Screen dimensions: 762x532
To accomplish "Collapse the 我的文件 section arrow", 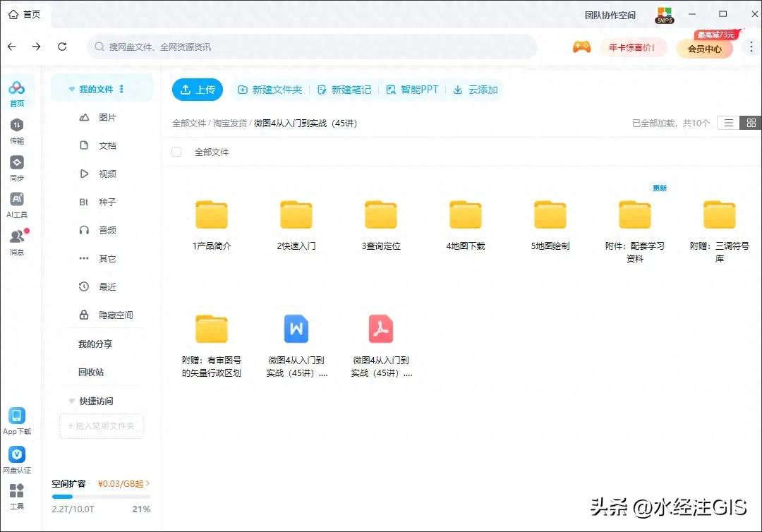I will click(71, 90).
